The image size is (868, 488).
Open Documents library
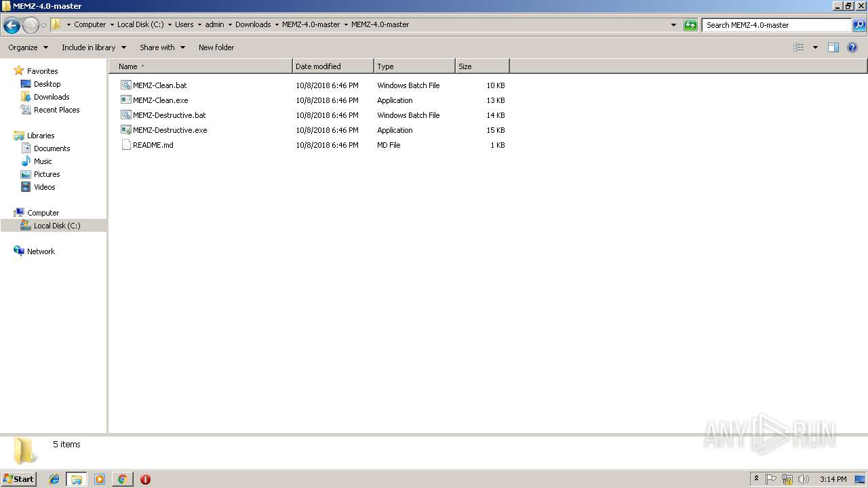[x=52, y=148]
